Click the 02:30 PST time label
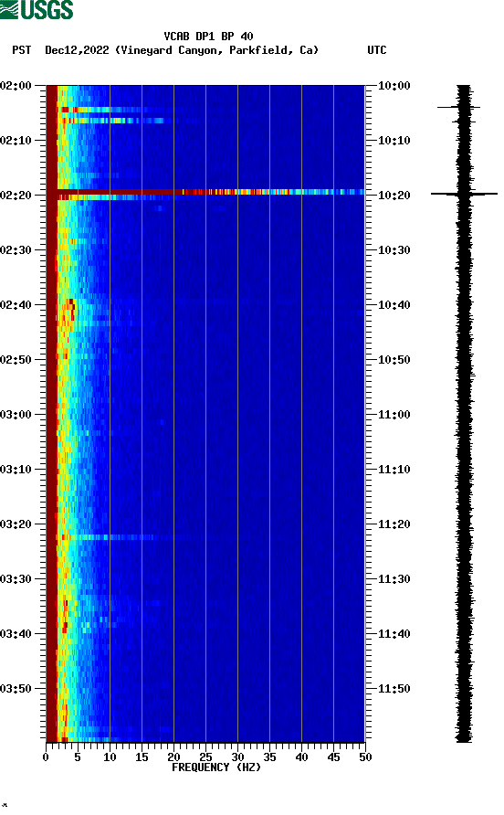This screenshot has width=504, height=815. coord(16,250)
